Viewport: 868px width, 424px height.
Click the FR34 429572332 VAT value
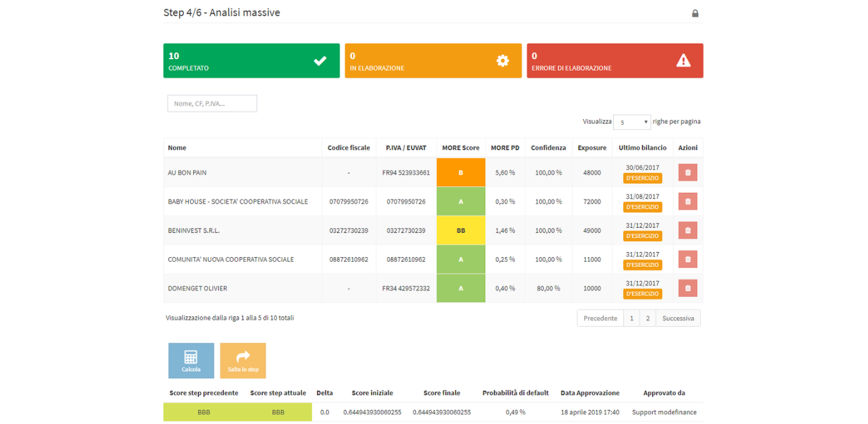pos(406,288)
